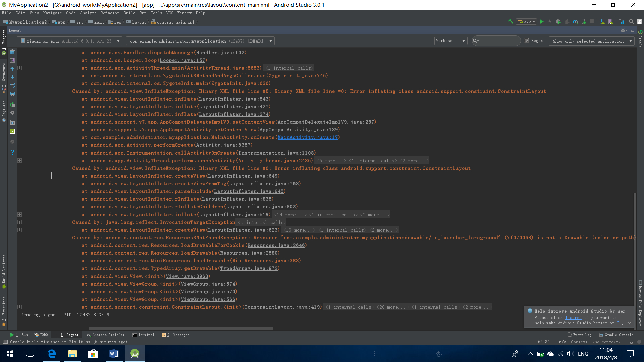
Task: Open the Verbose log level dropdown
Action: click(450, 41)
